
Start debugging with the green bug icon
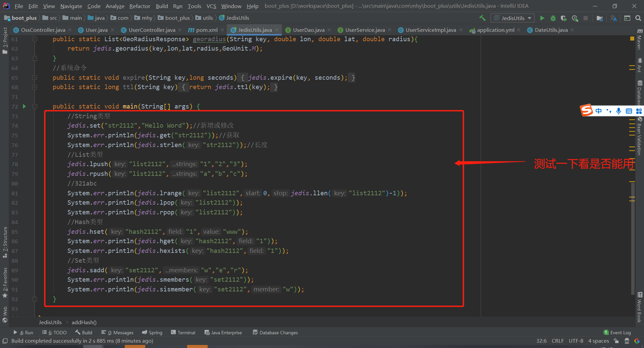553,18
